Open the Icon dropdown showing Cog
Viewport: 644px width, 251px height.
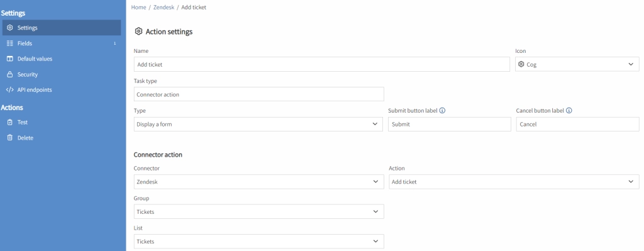[x=577, y=64]
